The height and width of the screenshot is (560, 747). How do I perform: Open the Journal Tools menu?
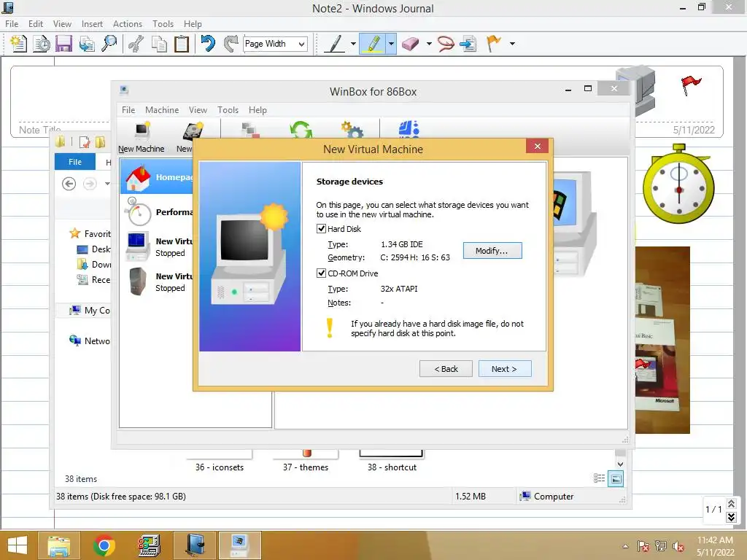pos(163,24)
